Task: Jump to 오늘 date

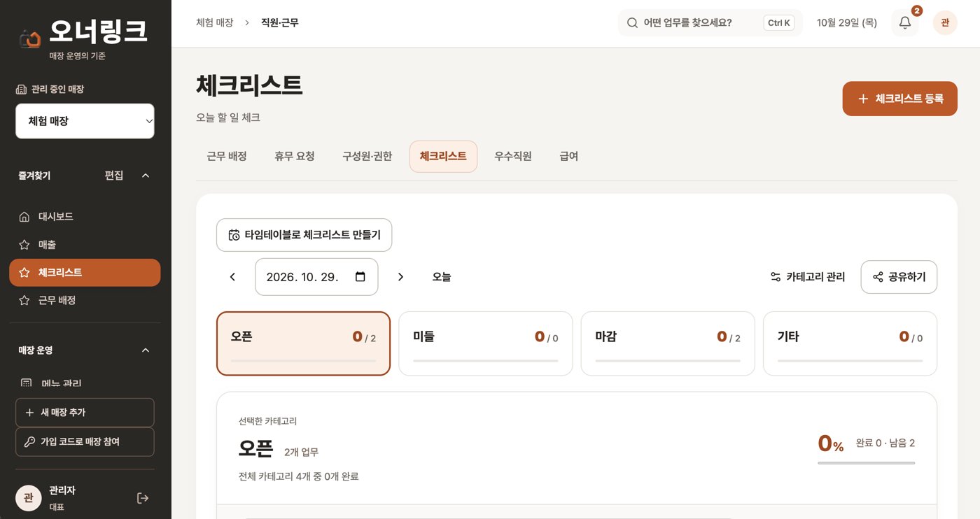Action: click(442, 277)
